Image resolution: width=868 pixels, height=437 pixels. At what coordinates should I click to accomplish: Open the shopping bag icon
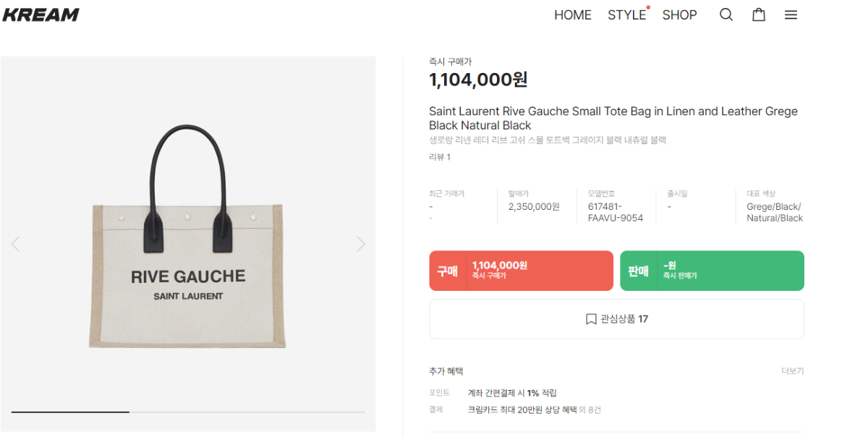[759, 14]
